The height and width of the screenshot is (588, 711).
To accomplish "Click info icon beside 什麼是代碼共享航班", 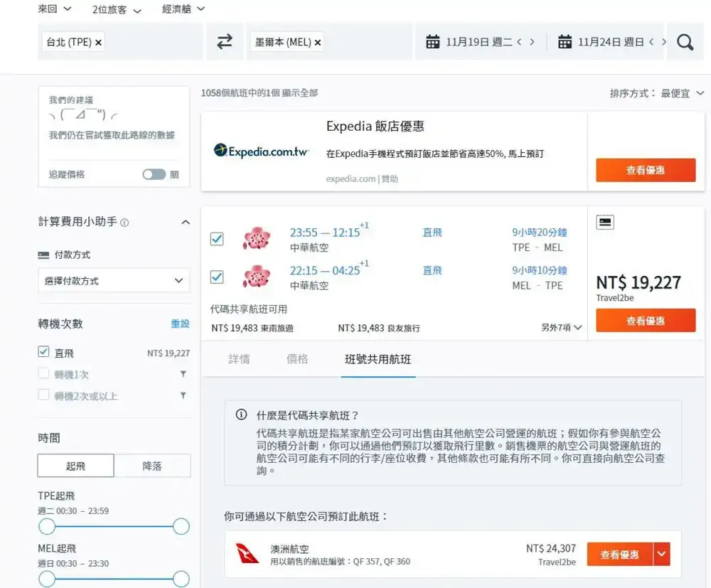I will coord(241,415).
